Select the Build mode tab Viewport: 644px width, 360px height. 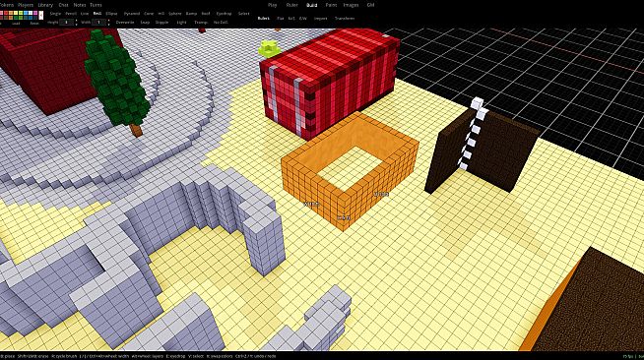311,5
